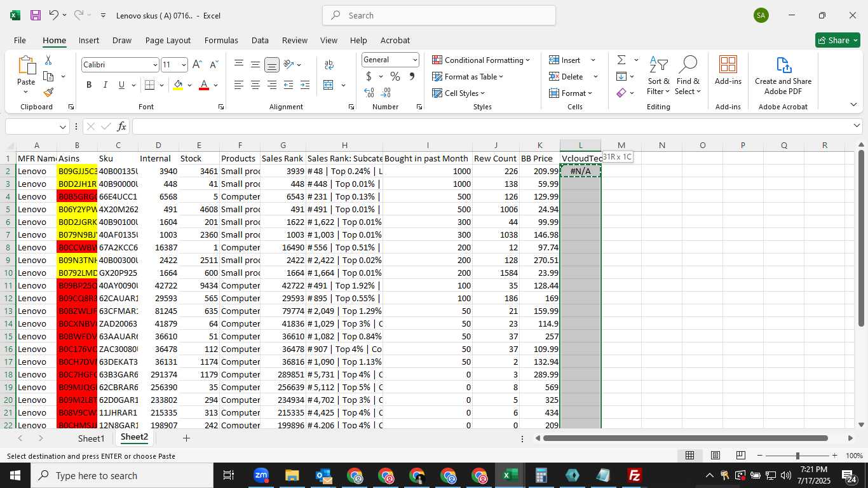Expand the Name Box dropdown
This screenshot has width=868, height=488.
(x=62, y=126)
